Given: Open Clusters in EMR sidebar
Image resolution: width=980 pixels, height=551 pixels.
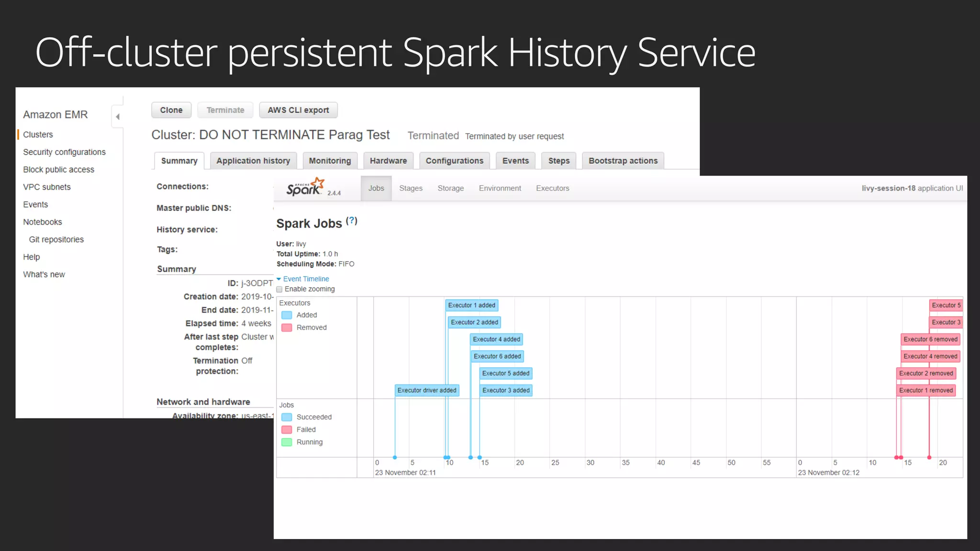Looking at the screenshot, I should [x=38, y=135].
